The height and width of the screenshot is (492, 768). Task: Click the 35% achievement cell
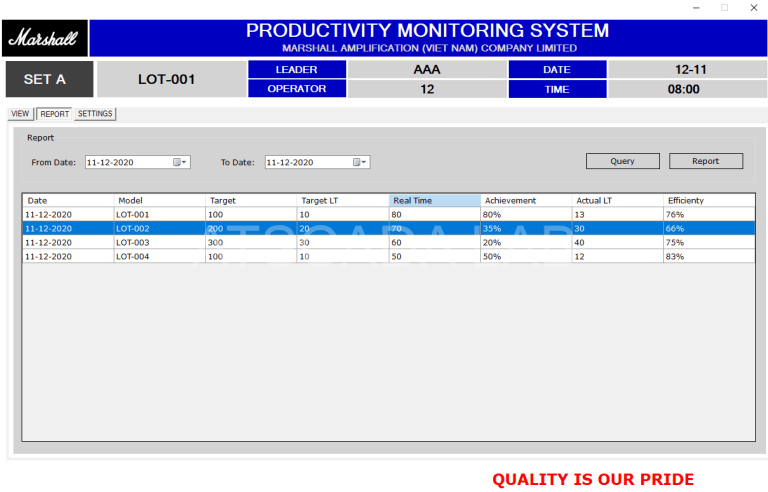(x=527, y=228)
